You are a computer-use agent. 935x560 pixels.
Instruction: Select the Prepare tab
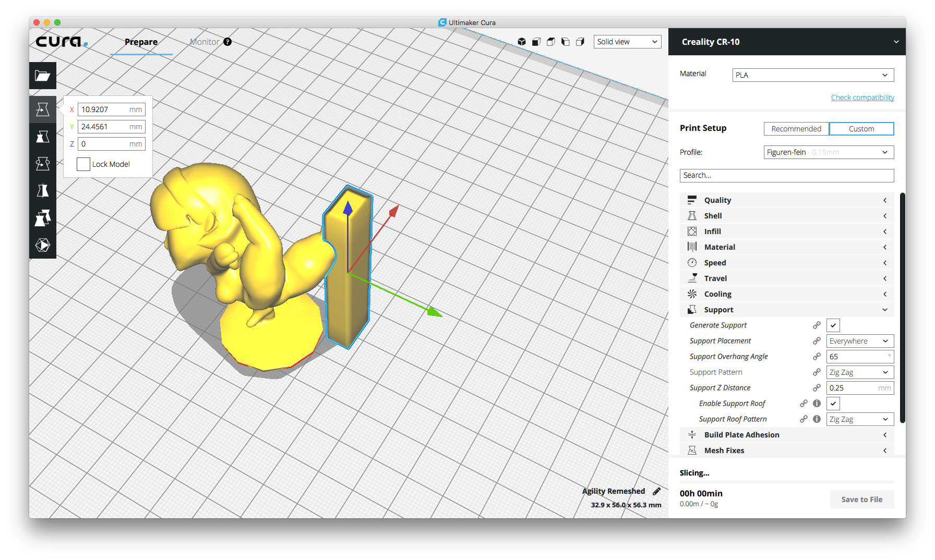click(x=141, y=42)
